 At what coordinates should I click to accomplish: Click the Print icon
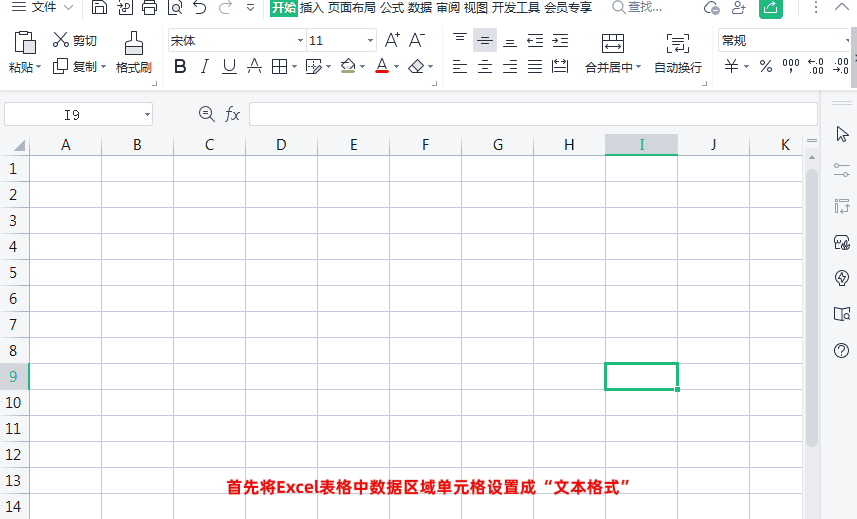[x=149, y=7]
